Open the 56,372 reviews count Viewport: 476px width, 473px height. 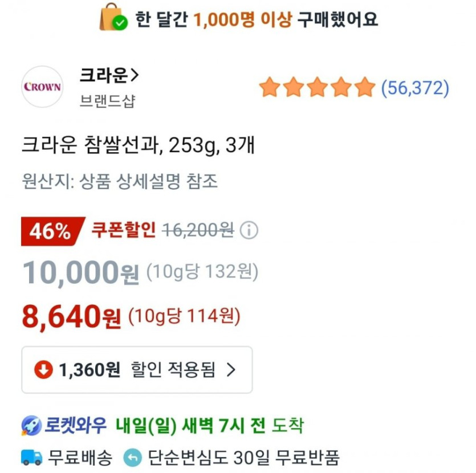[415, 88]
